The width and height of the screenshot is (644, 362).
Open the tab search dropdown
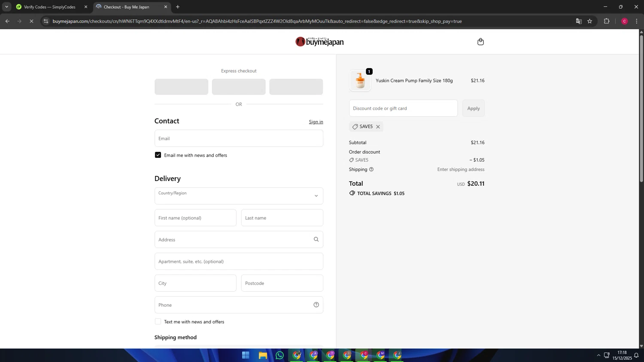(x=6, y=7)
